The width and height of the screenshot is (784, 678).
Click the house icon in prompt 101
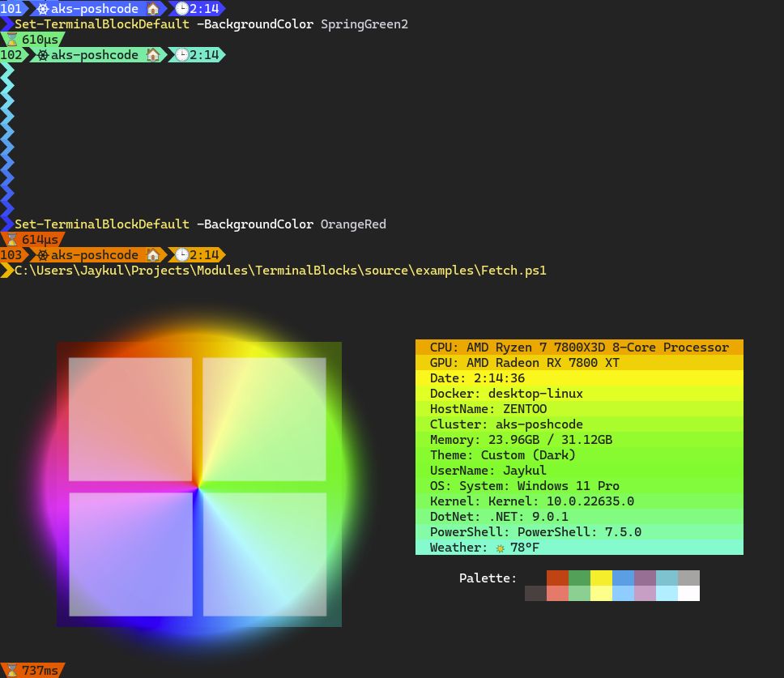(x=153, y=8)
